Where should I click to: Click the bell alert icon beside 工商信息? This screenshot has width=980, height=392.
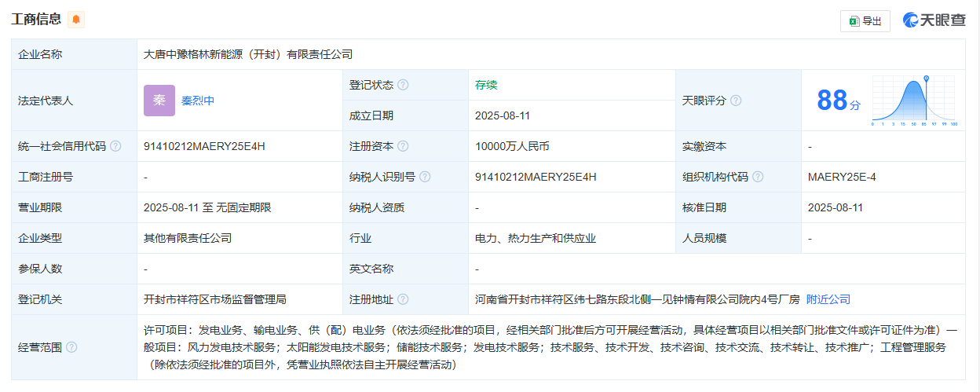tap(76, 20)
